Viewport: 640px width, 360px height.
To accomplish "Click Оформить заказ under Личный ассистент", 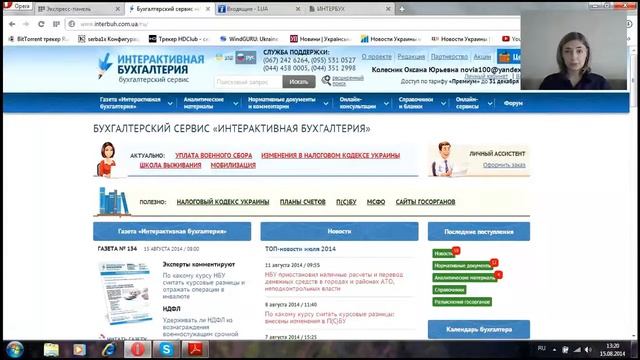I will [504, 165].
